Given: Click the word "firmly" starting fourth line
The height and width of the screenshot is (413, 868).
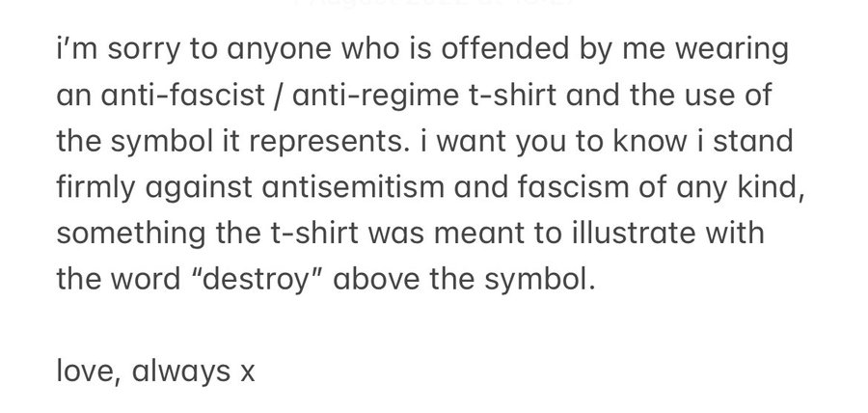Looking at the screenshot, I should click(x=95, y=189).
